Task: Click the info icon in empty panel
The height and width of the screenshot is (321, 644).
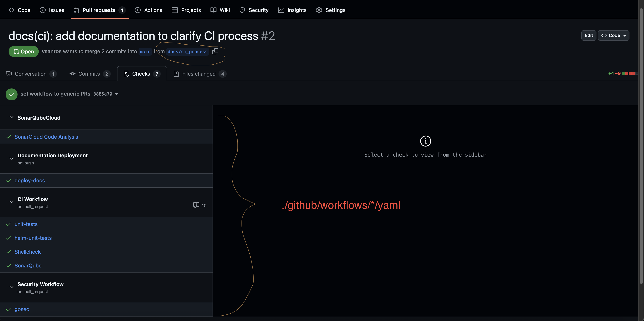Action: click(x=425, y=141)
